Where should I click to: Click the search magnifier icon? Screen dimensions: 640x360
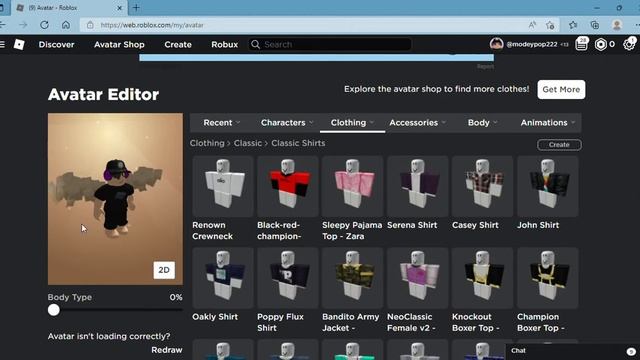pyautogui.click(x=256, y=44)
